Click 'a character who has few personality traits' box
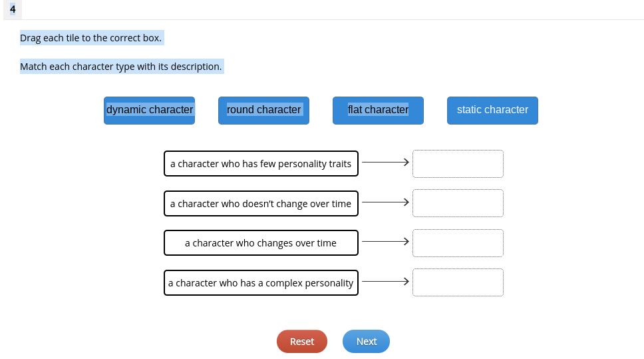The height and width of the screenshot is (359, 644). pyautogui.click(x=261, y=164)
